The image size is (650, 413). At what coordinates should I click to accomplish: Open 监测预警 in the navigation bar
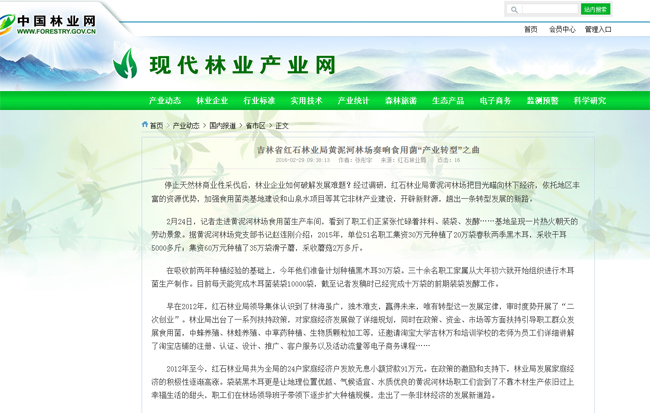coord(543,101)
